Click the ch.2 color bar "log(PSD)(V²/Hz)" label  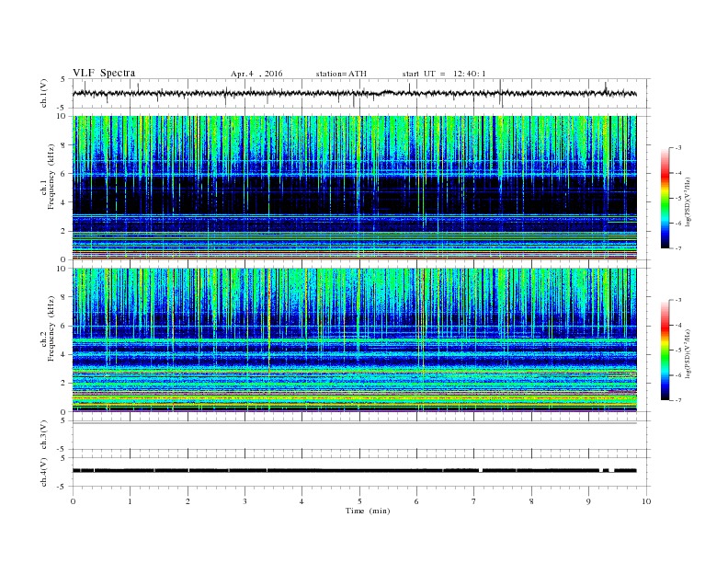[x=688, y=353]
